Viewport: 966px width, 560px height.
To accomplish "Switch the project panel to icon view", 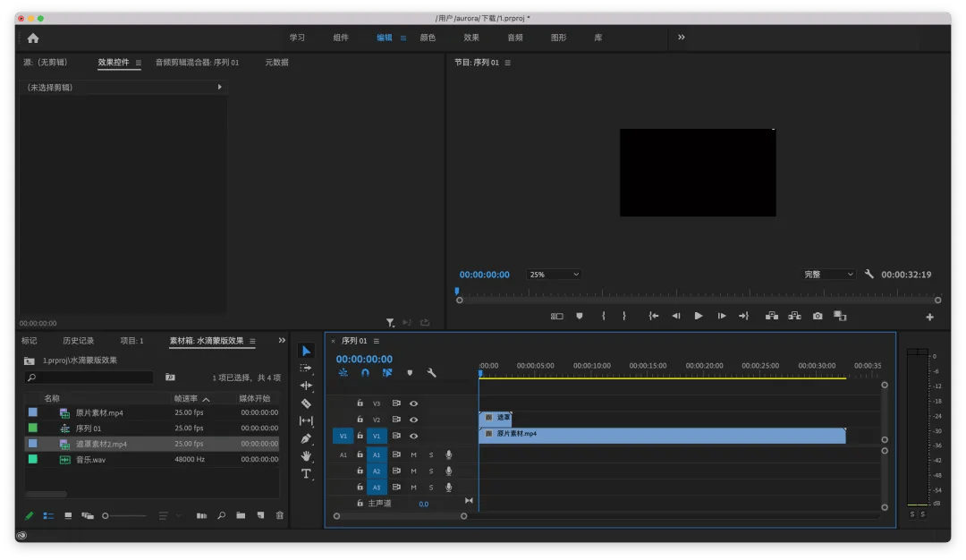I will pyautogui.click(x=68, y=515).
